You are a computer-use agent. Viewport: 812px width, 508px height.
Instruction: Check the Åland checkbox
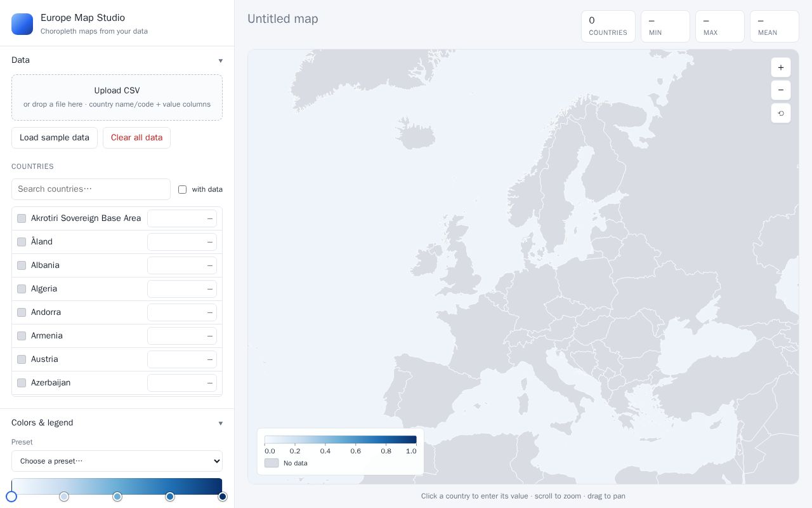[22, 242]
